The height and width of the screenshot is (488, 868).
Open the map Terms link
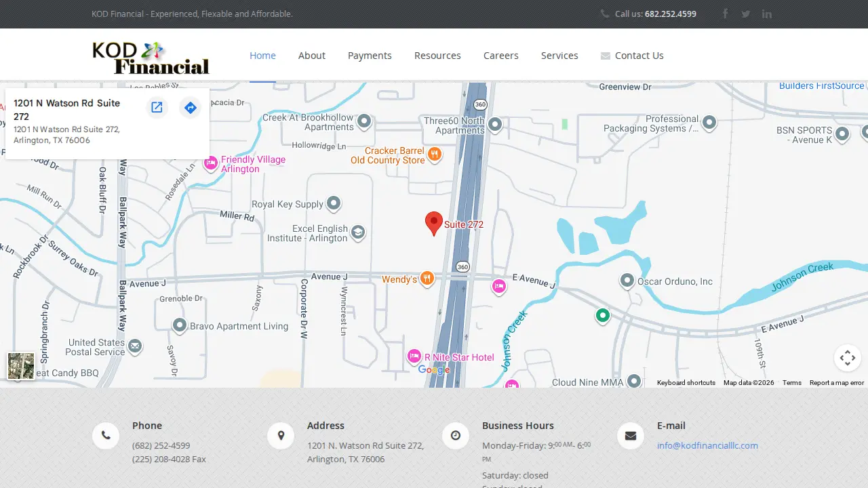(792, 383)
